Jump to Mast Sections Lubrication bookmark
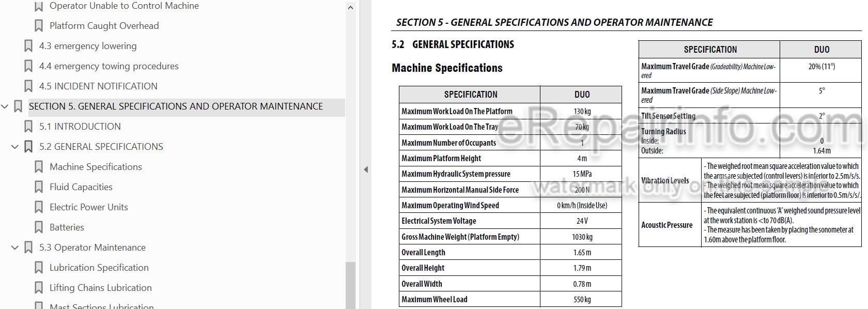Screen dimensions: 868x309 tap(101, 306)
